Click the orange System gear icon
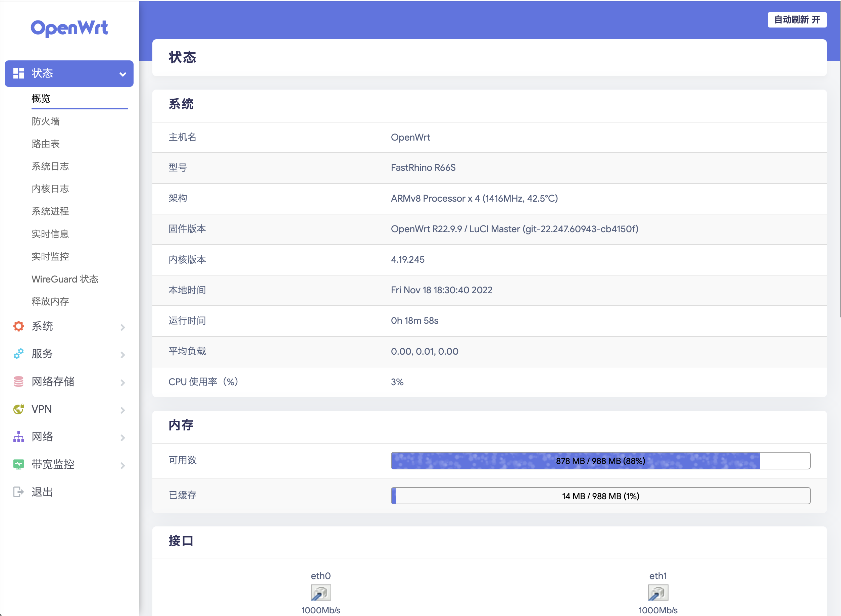This screenshot has width=841, height=616. pyautogui.click(x=18, y=326)
